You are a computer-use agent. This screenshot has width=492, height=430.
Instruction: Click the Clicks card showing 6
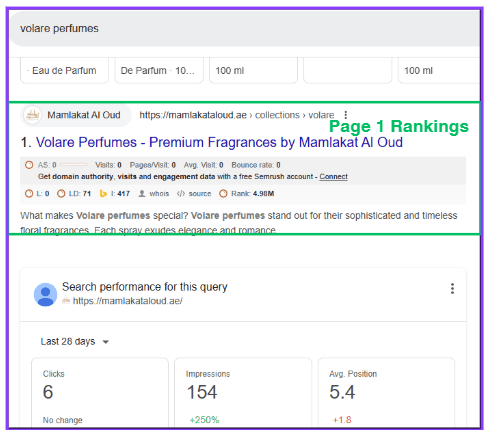(x=100, y=392)
